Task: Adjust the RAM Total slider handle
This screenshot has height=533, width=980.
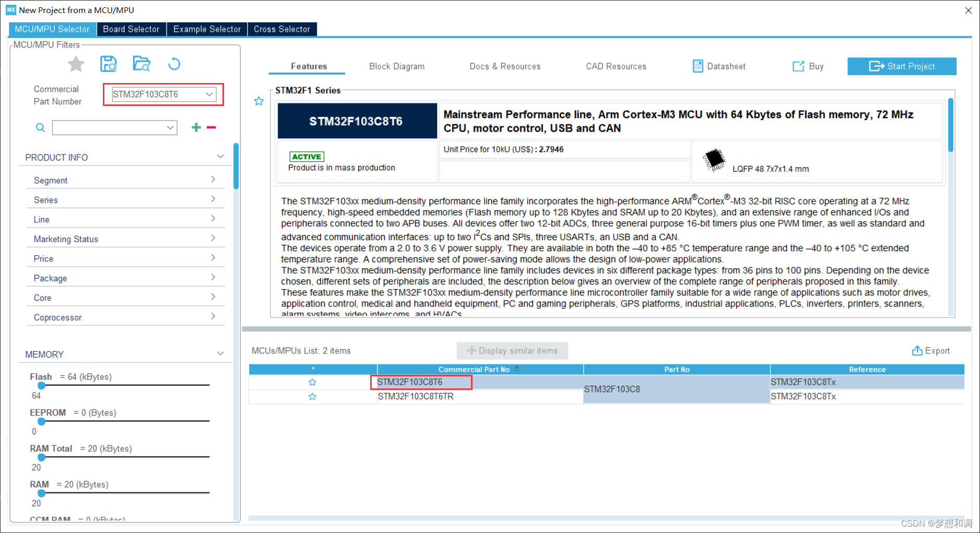Action: pos(41,457)
